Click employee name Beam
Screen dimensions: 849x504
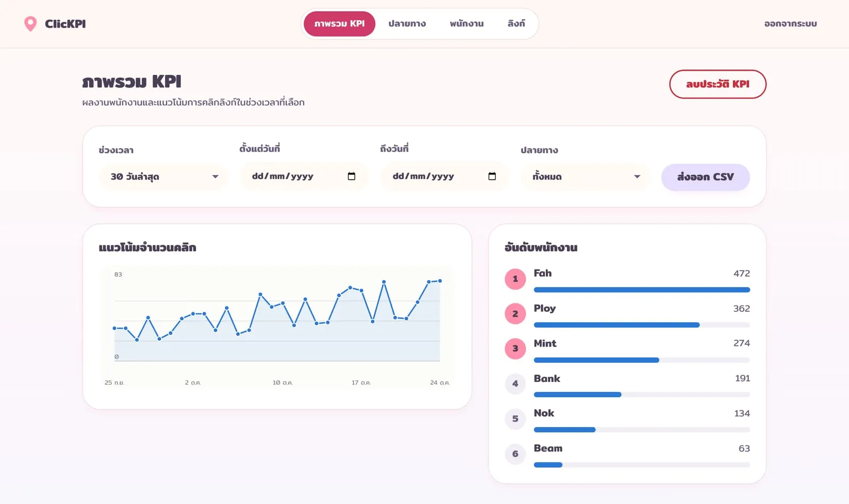pyautogui.click(x=548, y=448)
